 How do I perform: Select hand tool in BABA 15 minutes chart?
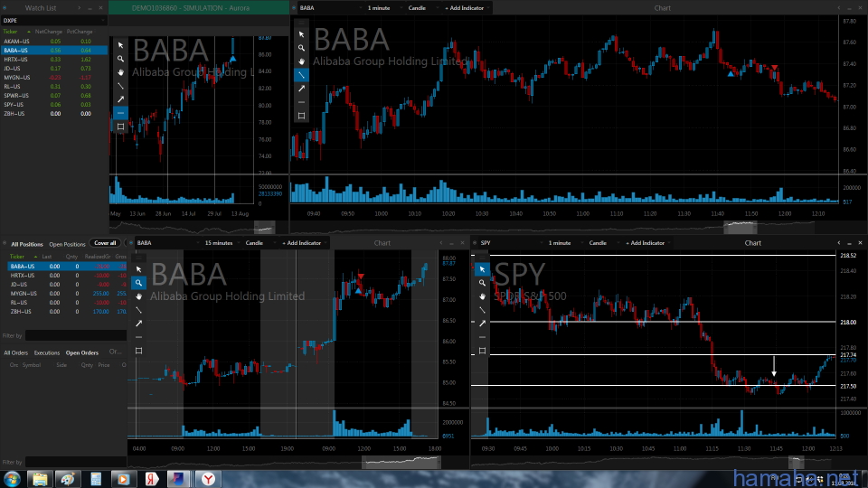[139, 296]
